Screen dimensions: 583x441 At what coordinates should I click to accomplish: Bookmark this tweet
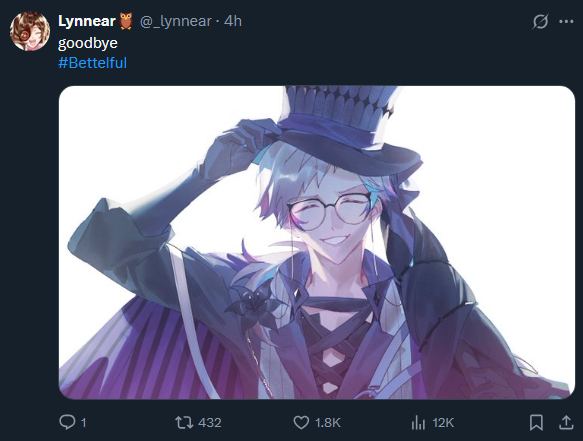pos(536,422)
